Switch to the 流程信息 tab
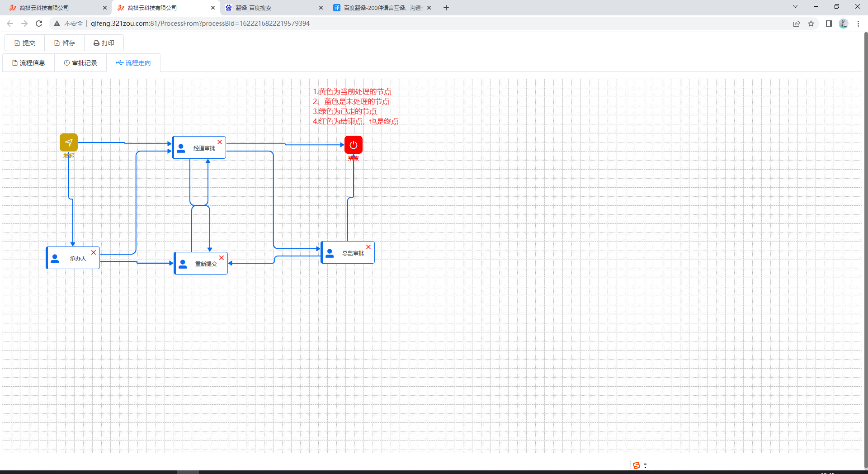 (28, 63)
